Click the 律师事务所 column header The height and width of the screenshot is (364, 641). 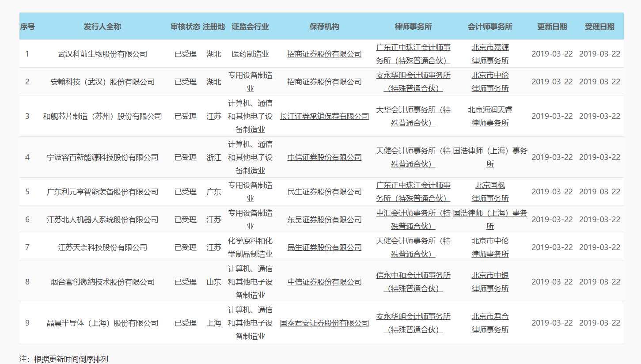coord(413,27)
